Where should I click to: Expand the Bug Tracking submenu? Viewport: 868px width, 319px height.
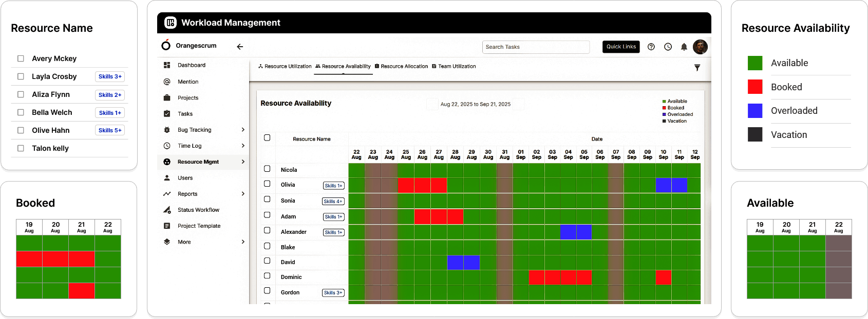[x=243, y=130]
